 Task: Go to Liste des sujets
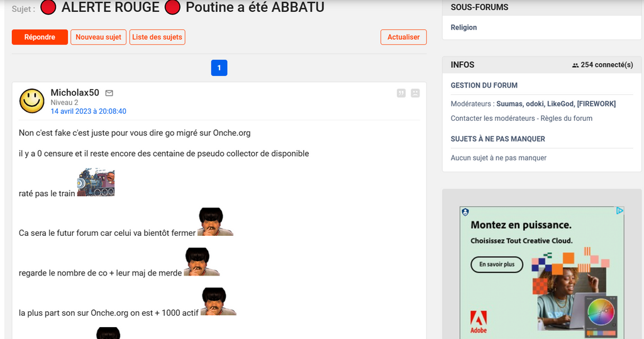coord(157,37)
